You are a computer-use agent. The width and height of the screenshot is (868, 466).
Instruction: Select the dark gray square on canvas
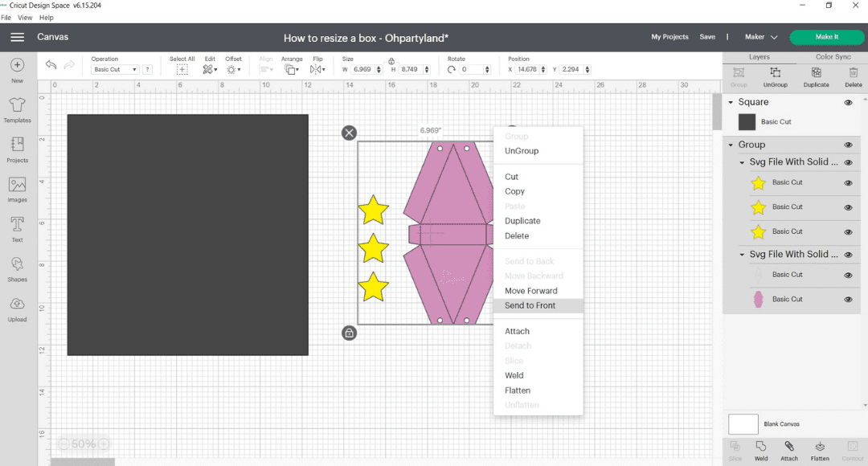pos(187,235)
